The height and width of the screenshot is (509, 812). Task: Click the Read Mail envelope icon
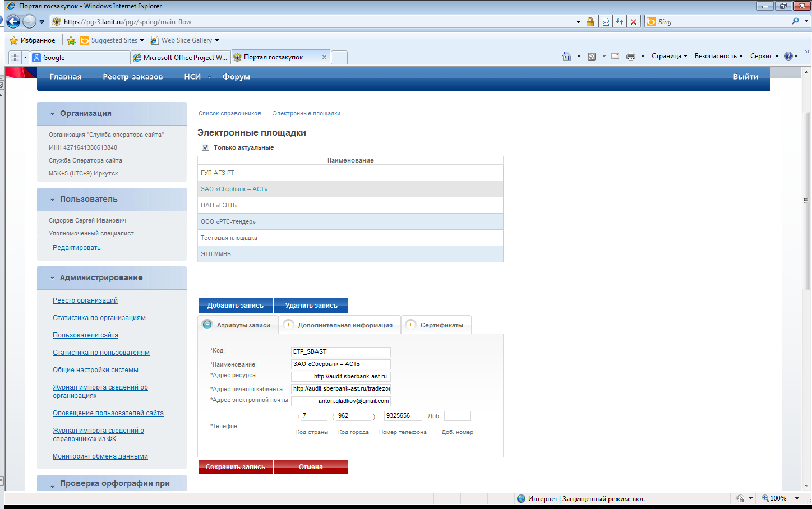coord(615,56)
